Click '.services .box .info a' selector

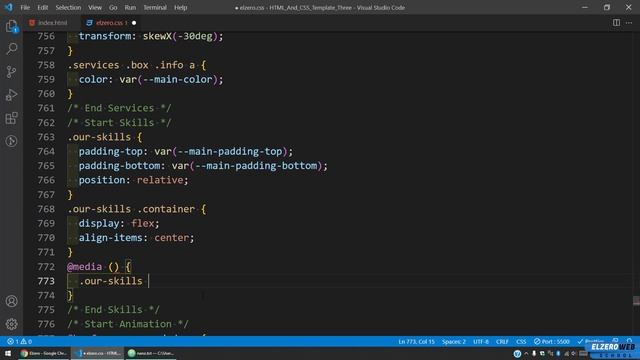131,65
